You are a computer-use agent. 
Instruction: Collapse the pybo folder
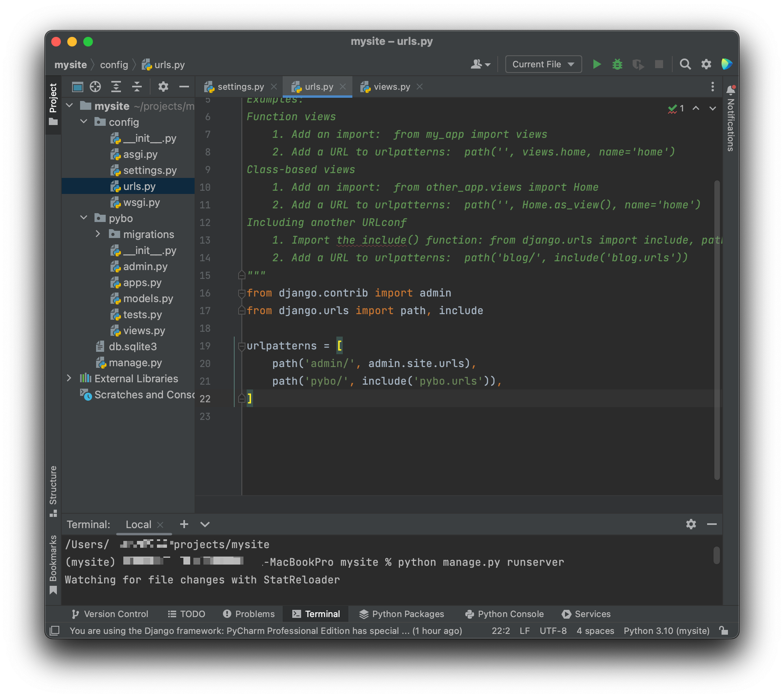84,218
